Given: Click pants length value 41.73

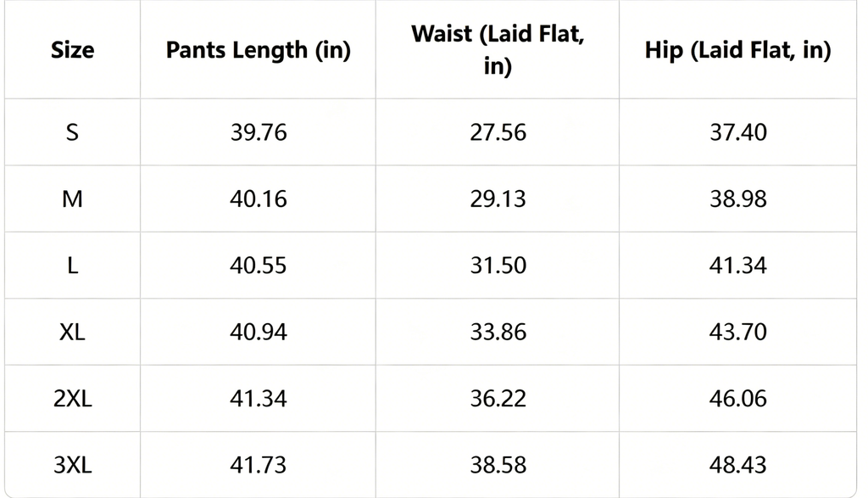Looking at the screenshot, I should pos(259,465).
